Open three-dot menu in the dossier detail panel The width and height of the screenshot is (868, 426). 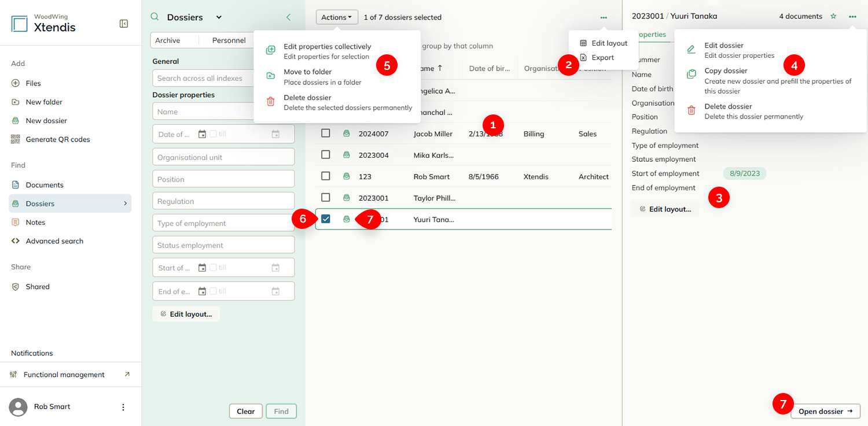tap(852, 16)
